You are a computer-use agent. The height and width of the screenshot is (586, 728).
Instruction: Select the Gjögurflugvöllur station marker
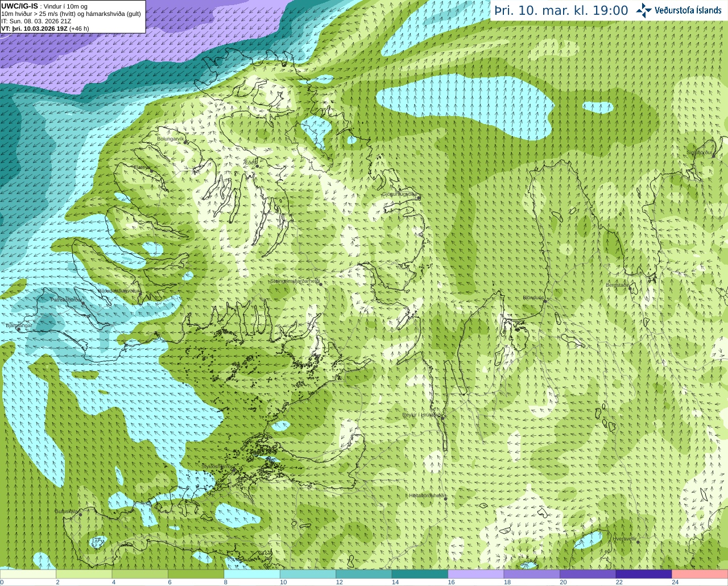pos(418,197)
